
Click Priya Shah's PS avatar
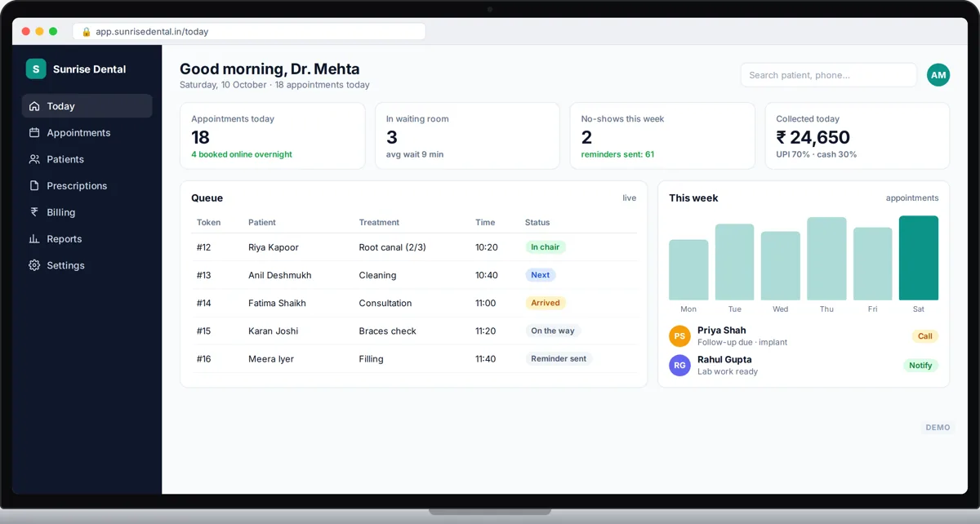pyautogui.click(x=679, y=336)
